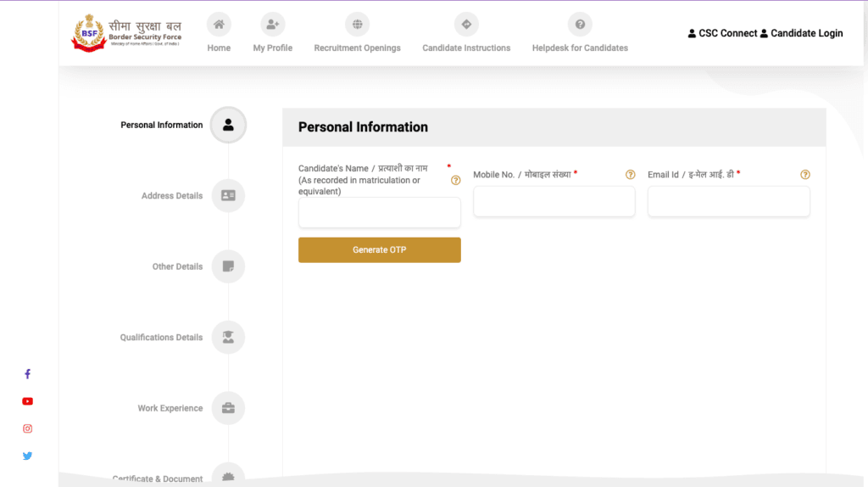Click the Home house icon
Image resolution: width=868 pixels, height=487 pixels.
click(220, 25)
